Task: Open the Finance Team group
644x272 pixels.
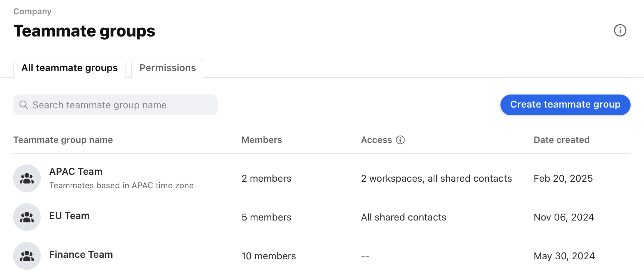Action: pyautogui.click(x=81, y=255)
